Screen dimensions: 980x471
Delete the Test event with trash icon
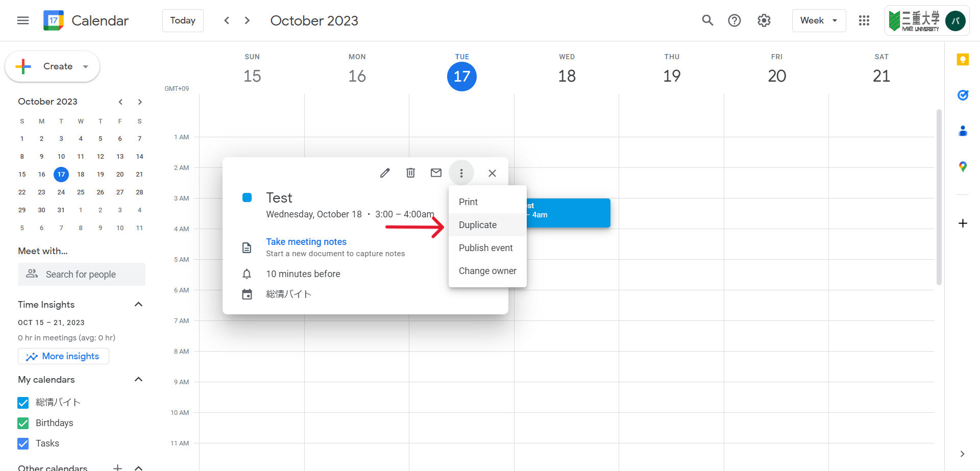(x=410, y=173)
